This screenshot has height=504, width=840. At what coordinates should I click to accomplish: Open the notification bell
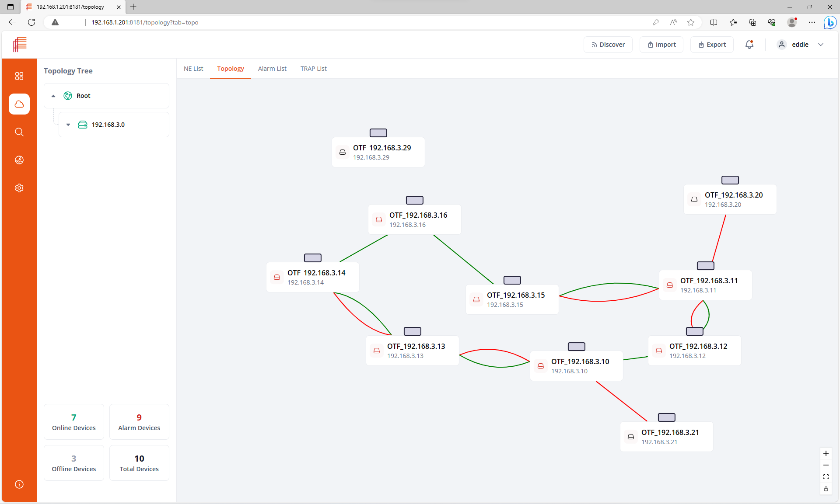(x=749, y=45)
